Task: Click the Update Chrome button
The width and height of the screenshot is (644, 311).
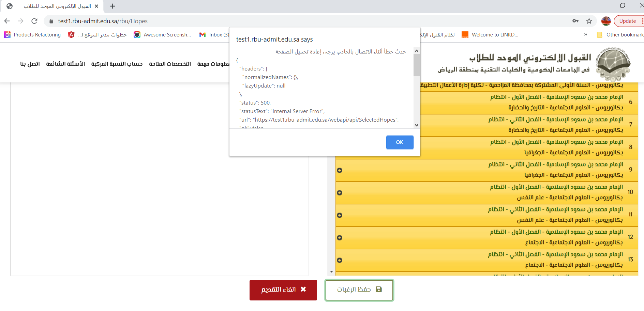Action: click(x=627, y=21)
